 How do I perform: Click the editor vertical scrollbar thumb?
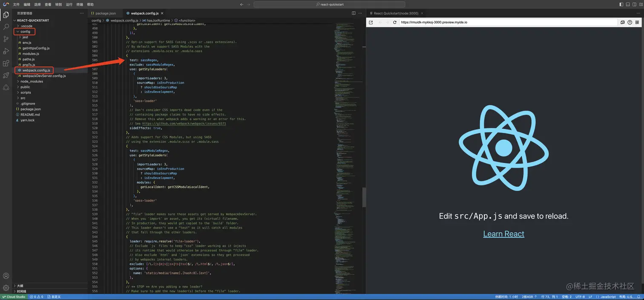click(x=364, y=198)
